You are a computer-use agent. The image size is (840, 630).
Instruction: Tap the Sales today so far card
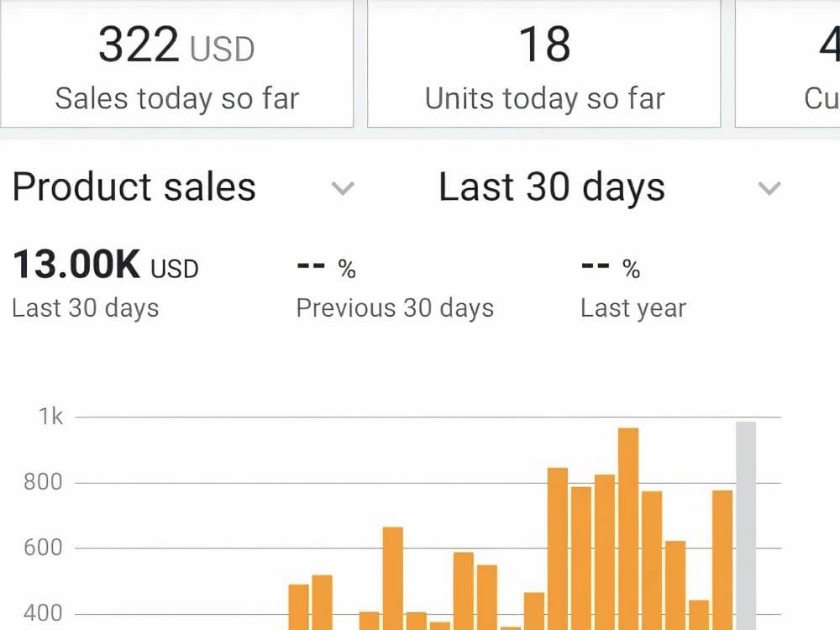[176, 63]
